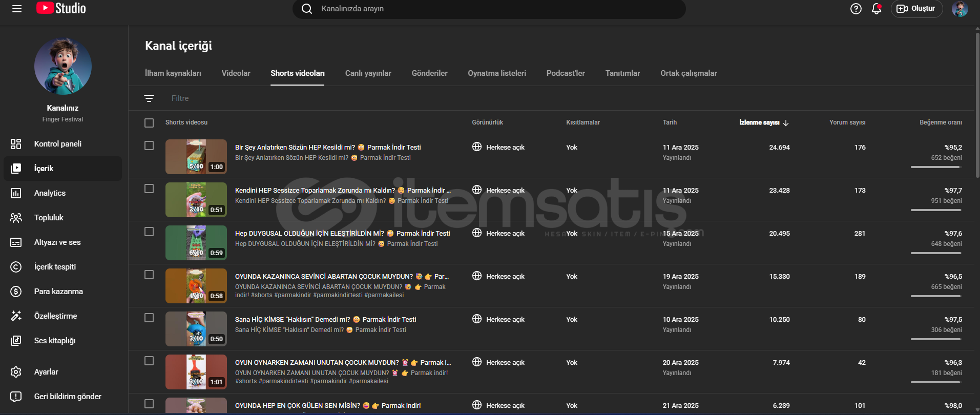Sort by İzlenme sayısı column arrow
Viewport: 980px width, 415px height.
click(786, 123)
